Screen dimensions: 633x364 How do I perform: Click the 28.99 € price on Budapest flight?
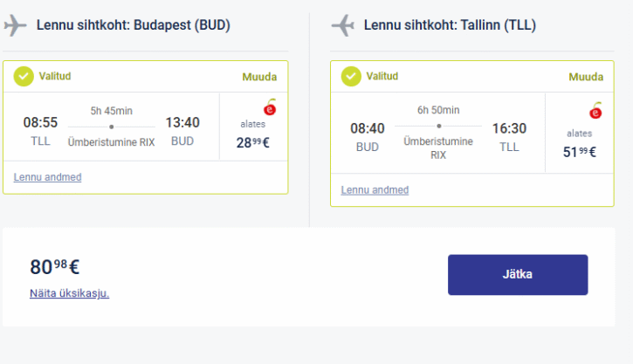(252, 142)
